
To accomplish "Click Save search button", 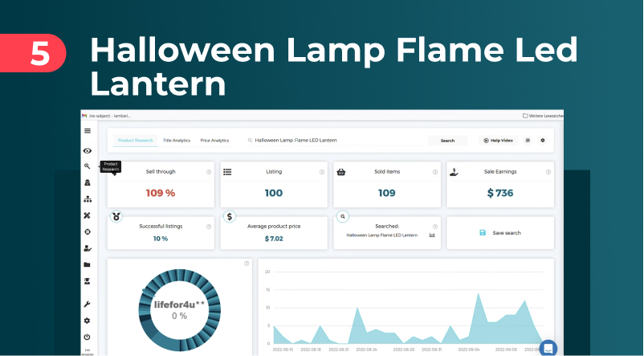I will point(500,233).
